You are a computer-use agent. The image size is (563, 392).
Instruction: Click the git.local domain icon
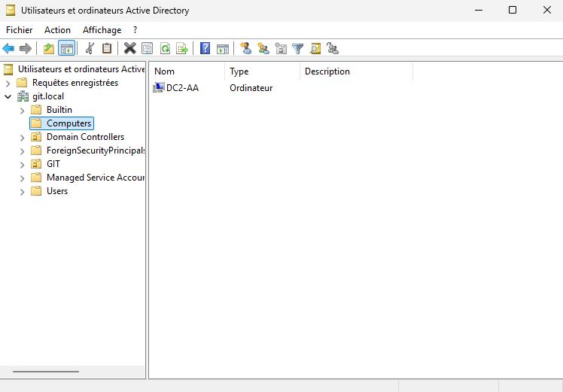click(x=23, y=96)
